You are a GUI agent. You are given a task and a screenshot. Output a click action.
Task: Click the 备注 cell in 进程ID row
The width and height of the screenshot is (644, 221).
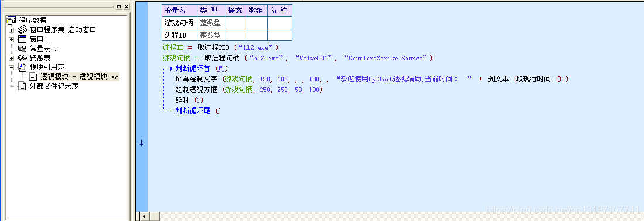(x=279, y=35)
